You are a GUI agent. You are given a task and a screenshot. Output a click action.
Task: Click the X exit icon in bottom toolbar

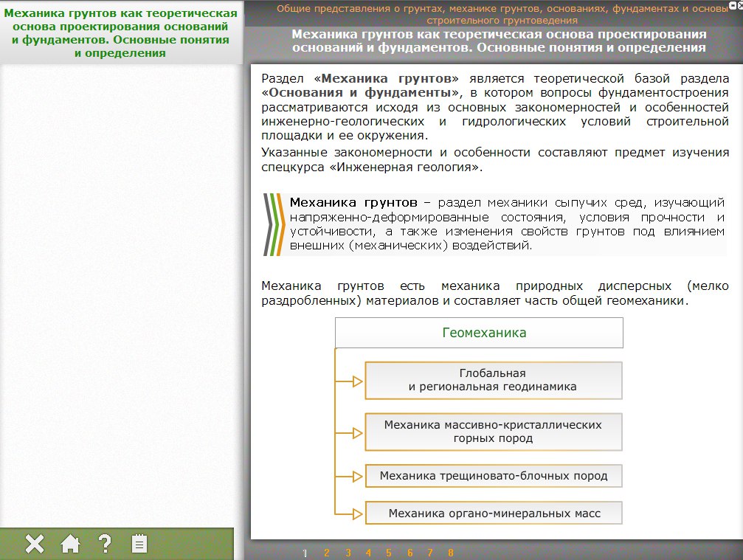pyautogui.click(x=35, y=545)
